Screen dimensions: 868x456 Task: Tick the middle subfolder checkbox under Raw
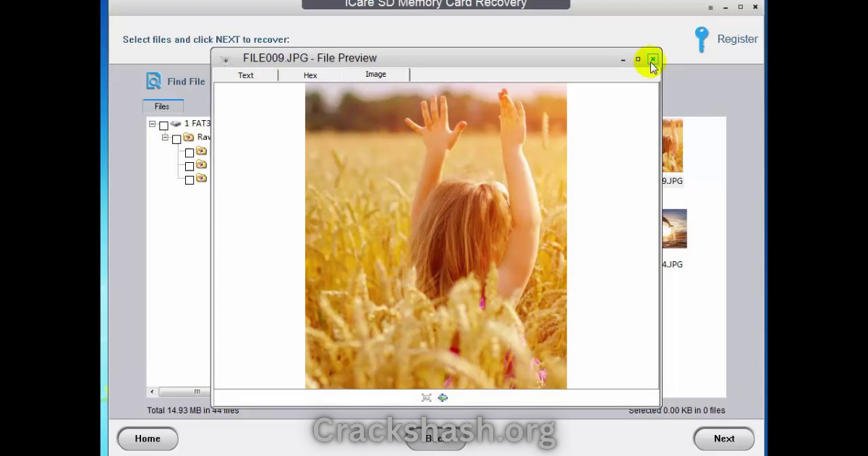click(x=190, y=166)
